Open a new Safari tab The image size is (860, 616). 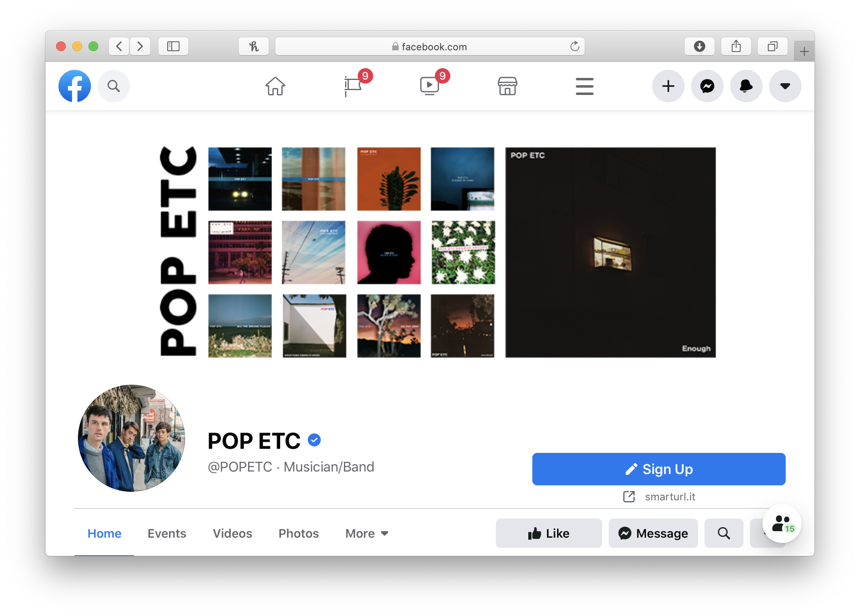click(804, 52)
